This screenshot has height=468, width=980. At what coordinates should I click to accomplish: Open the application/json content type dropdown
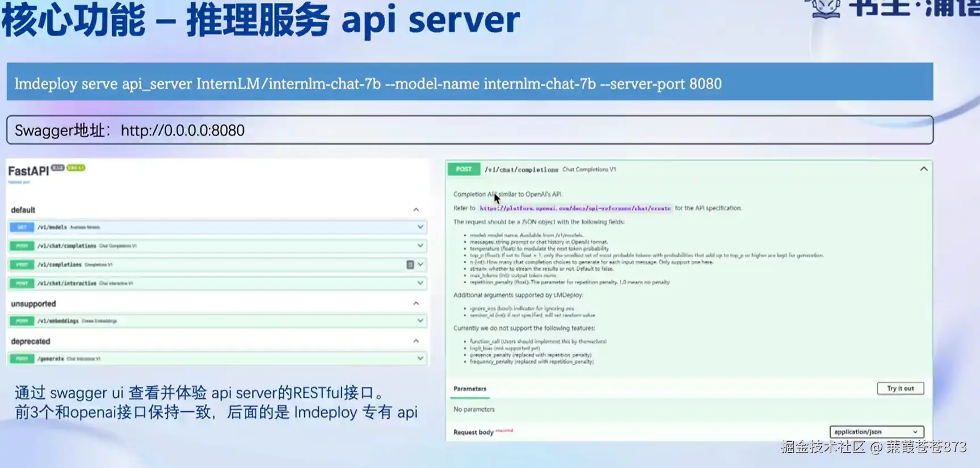(x=877, y=432)
